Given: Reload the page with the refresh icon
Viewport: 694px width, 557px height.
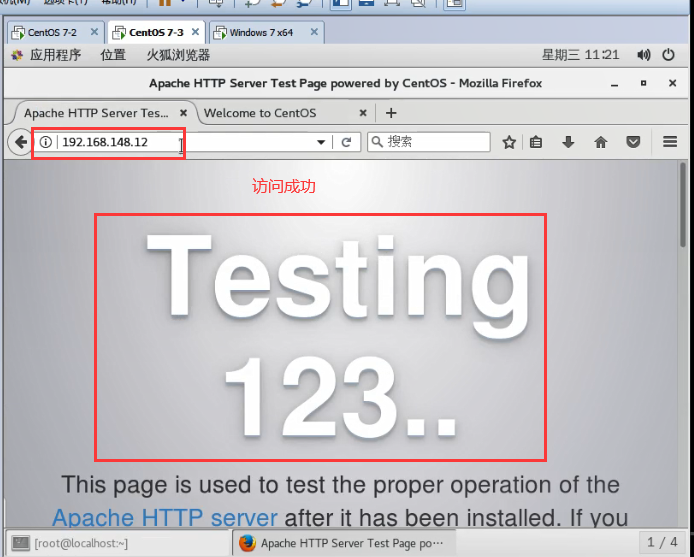Looking at the screenshot, I should point(346,142).
